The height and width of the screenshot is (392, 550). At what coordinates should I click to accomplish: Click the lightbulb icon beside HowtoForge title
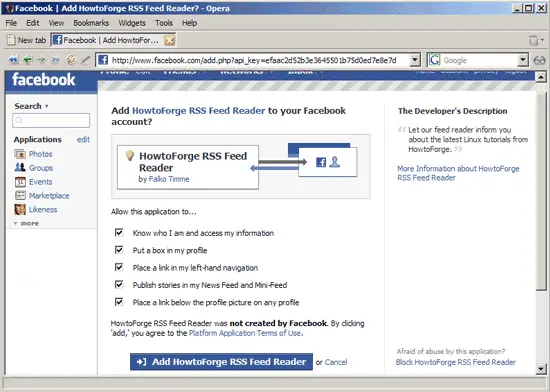pos(129,155)
